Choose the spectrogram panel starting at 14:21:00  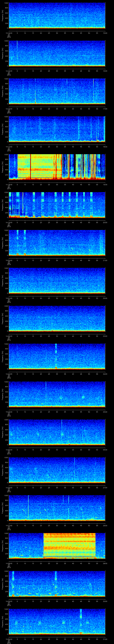pyautogui.click(x=57, y=280)
